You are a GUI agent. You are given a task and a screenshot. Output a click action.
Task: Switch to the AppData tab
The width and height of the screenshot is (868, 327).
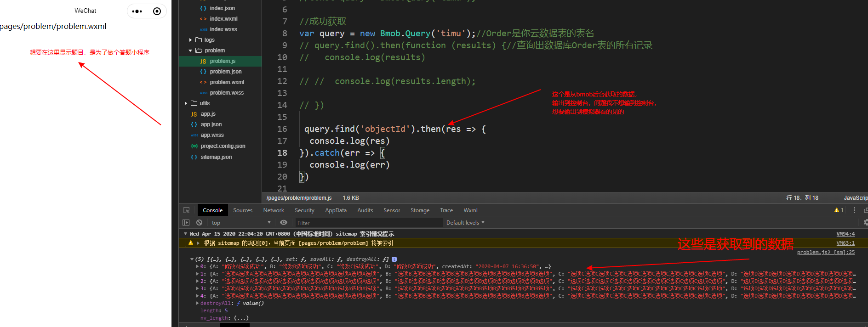pos(336,210)
